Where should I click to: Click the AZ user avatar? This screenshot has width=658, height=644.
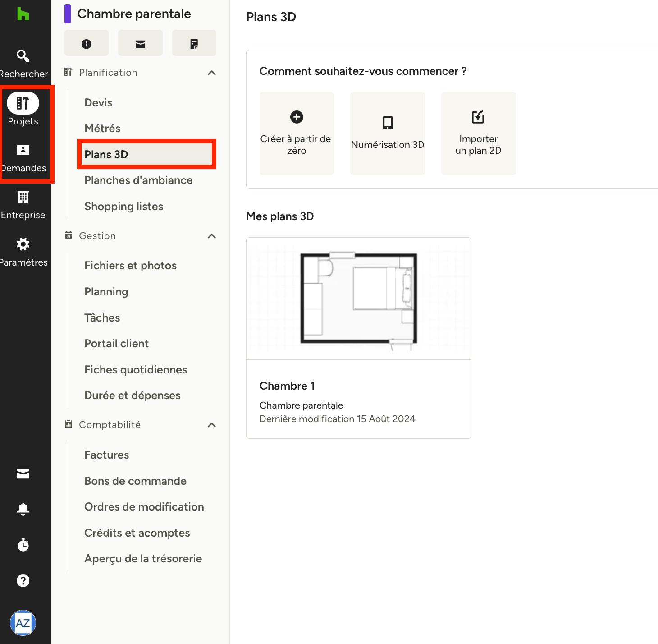tap(23, 623)
